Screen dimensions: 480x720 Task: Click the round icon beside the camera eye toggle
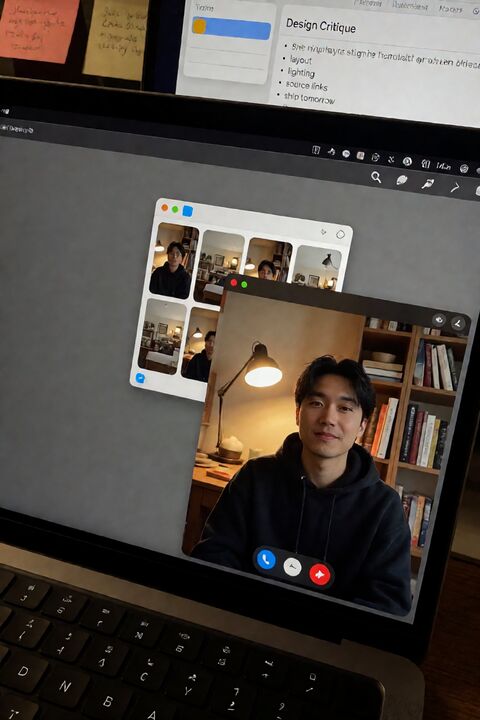click(x=457, y=323)
